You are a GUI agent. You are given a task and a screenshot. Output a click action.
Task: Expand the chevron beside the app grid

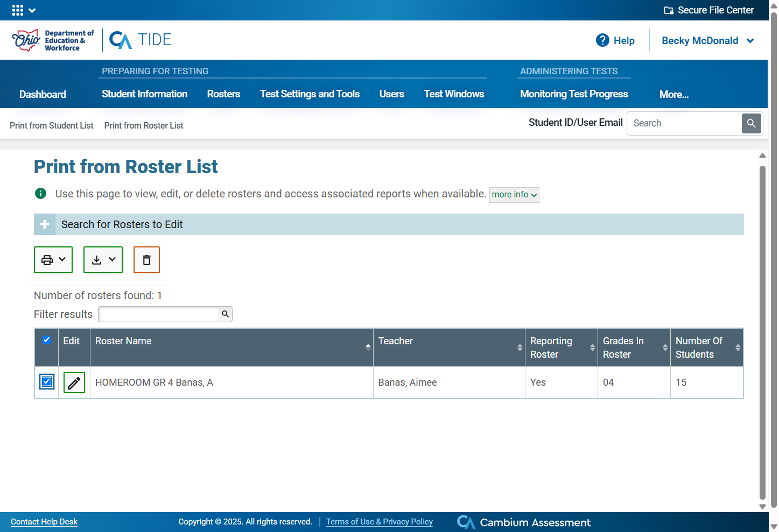(32, 10)
